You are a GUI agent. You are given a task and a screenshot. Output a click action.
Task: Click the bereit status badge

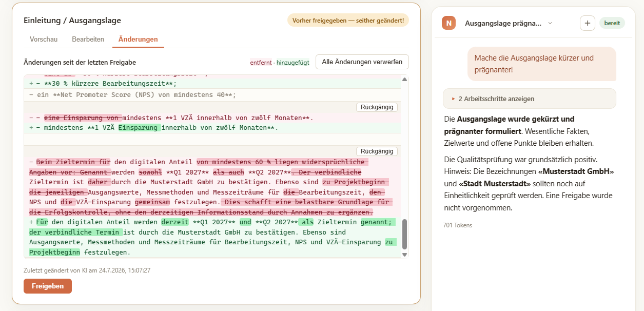pos(612,23)
